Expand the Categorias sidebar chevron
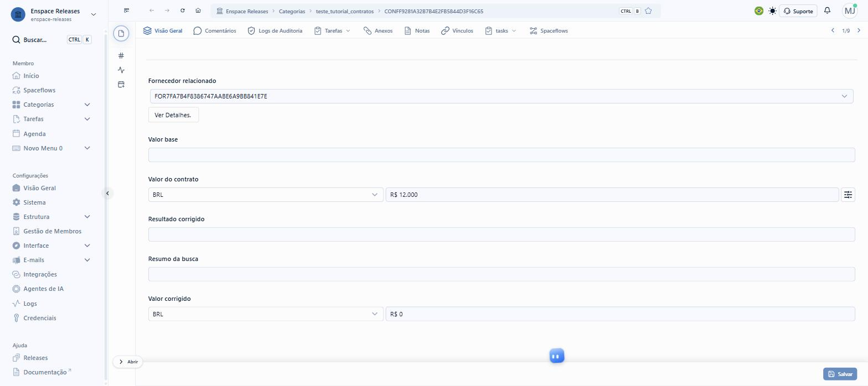The image size is (868, 386). (x=87, y=105)
